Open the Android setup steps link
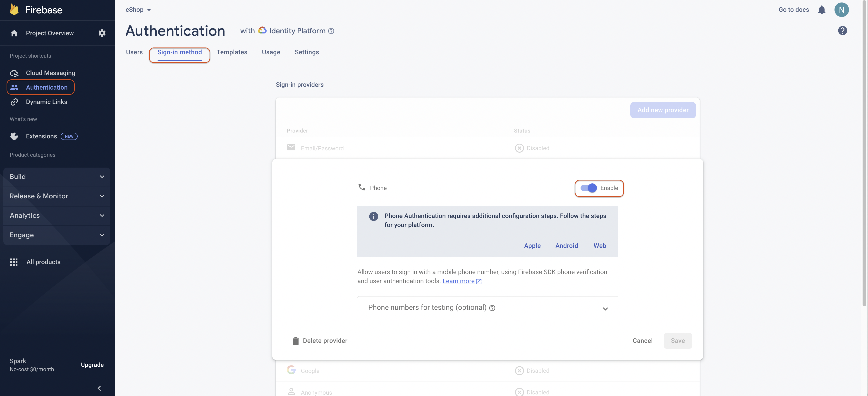 click(567, 246)
